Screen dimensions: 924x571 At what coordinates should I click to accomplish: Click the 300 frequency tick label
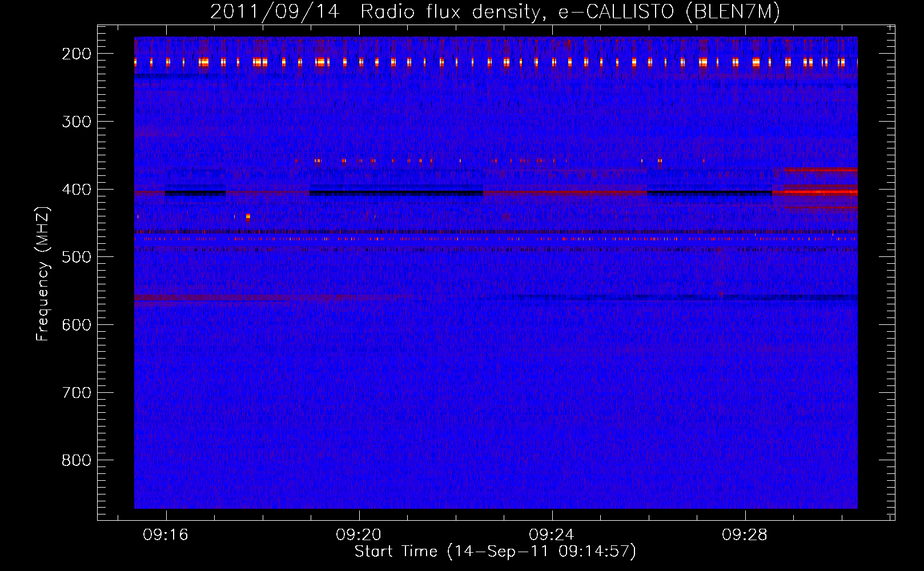[77, 122]
